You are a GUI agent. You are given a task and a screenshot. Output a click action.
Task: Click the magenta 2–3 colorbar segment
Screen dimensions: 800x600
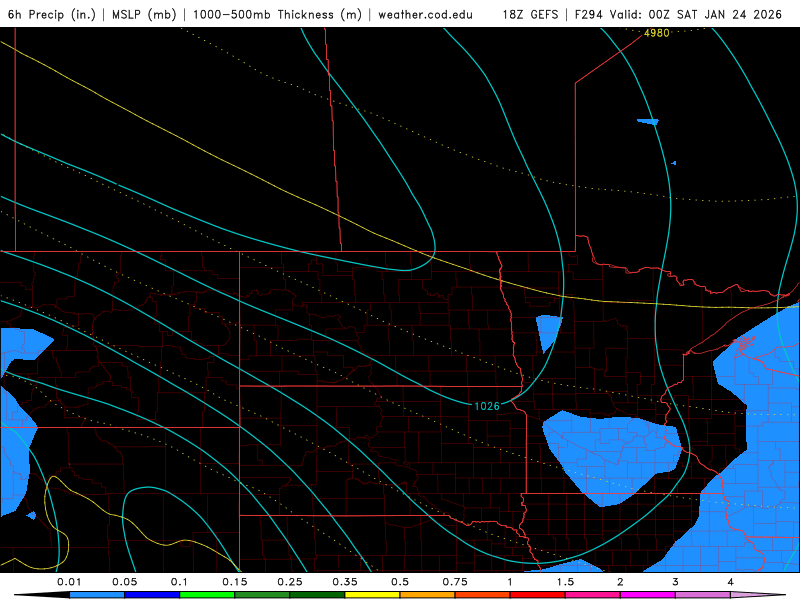(648, 595)
